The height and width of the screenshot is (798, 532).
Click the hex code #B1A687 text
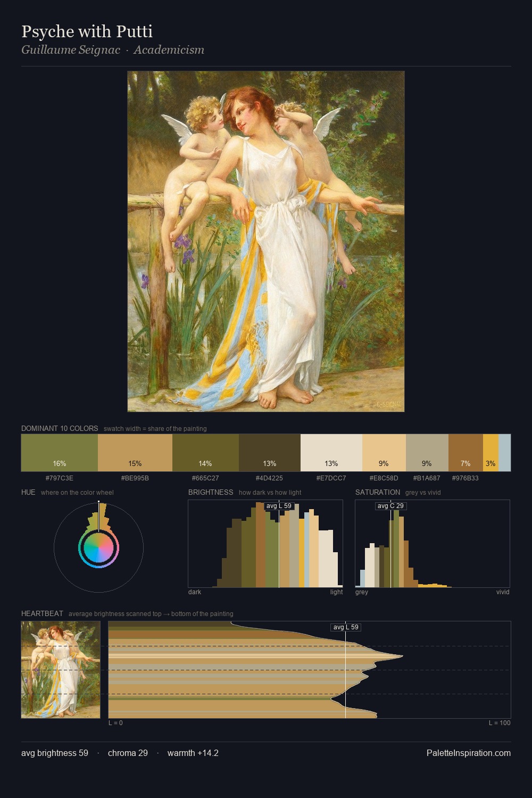pos(427,478)
